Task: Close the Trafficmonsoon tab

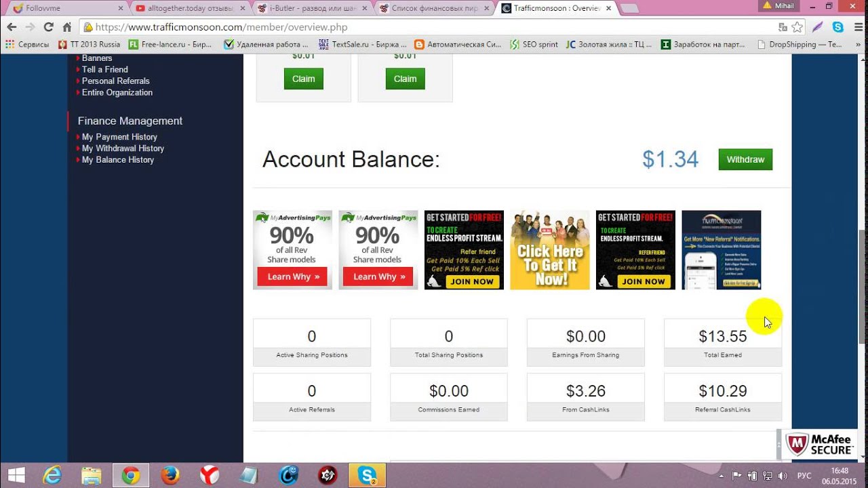Action: pos(608,9)
